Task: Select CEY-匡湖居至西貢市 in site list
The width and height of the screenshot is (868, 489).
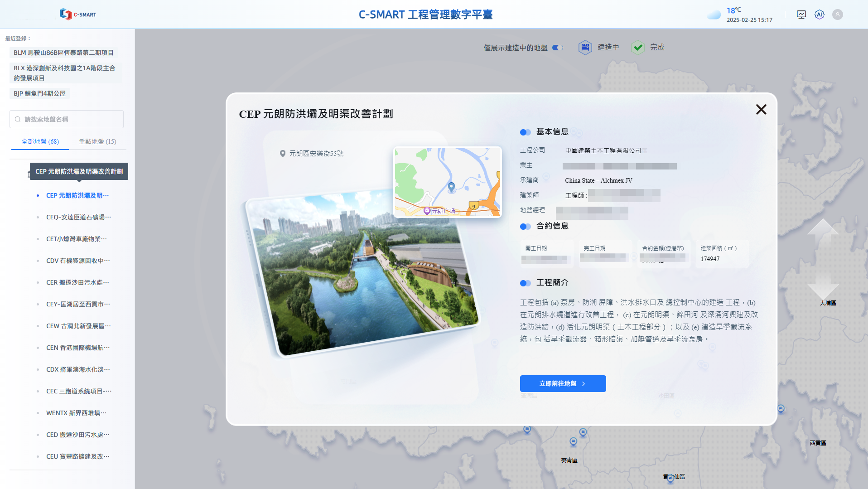Action: click(78, 304)
